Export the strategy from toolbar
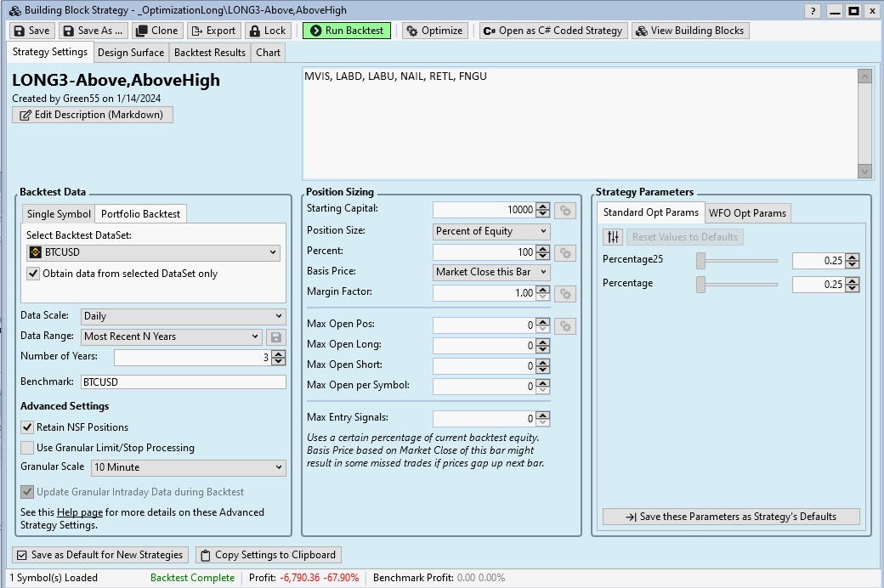 pos(212,31)
